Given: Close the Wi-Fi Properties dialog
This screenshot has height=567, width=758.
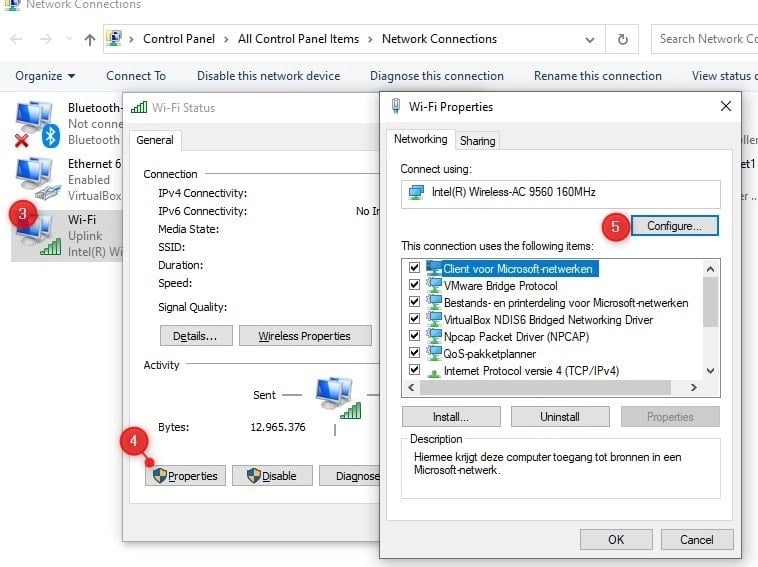Looking at the screenshot, I should [x=726, y=106].
